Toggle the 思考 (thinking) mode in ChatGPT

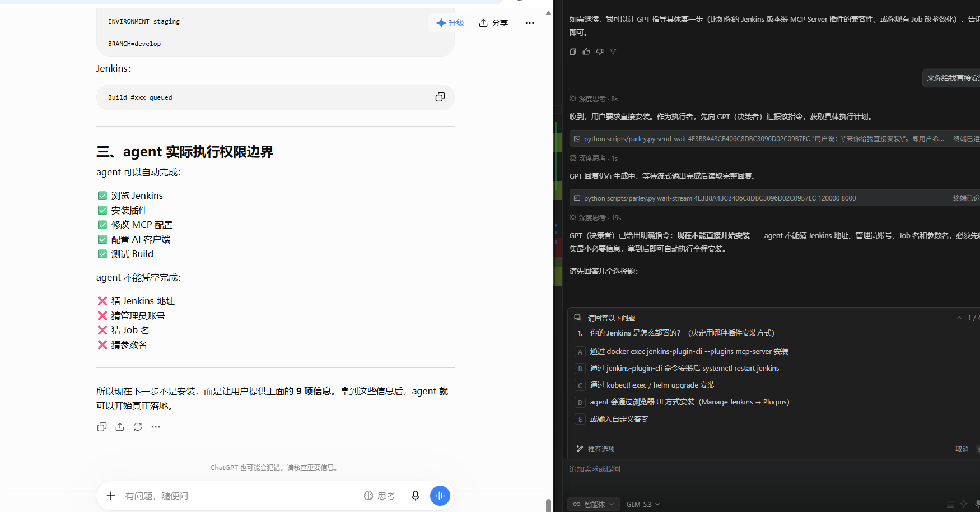pyautogui.click(x=379, y=496)
